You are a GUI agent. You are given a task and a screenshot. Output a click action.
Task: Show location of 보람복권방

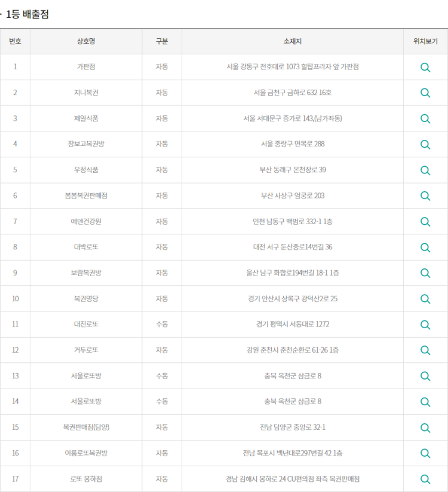(425, 273)
